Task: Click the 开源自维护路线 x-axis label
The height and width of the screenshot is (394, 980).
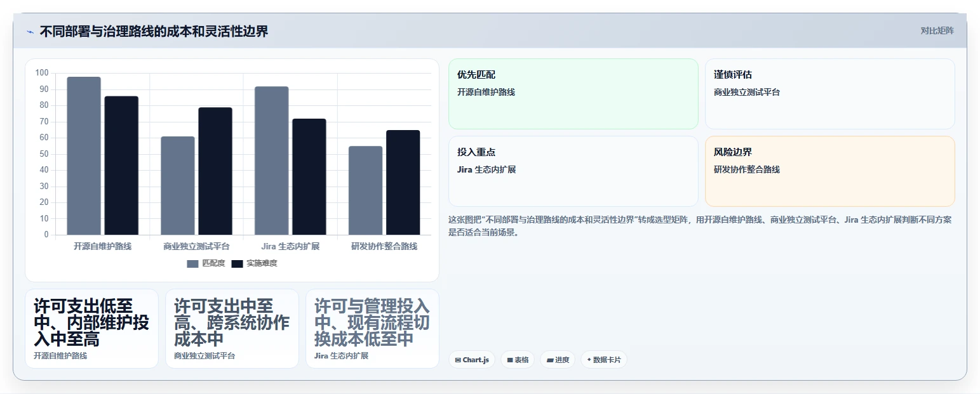Action: pyautogui.click(x=102, y=246)
